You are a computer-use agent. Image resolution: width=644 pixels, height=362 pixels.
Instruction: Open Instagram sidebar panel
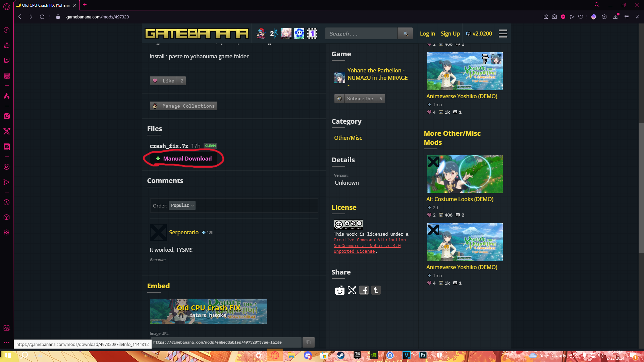(x=7, y=116)
